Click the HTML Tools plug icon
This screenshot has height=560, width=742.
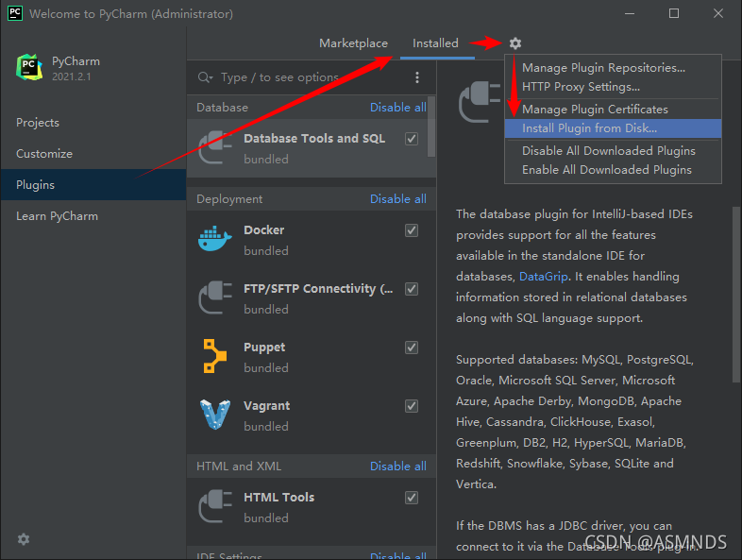point(215,506)
